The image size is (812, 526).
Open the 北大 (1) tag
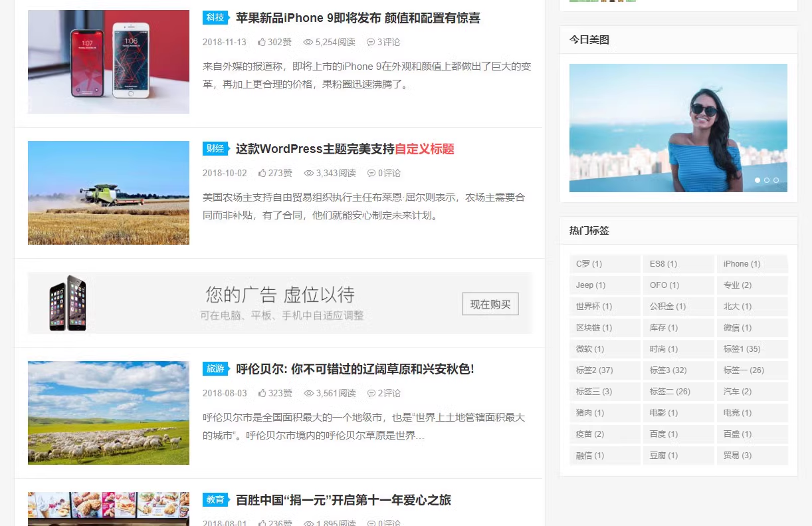coord(752,307)
